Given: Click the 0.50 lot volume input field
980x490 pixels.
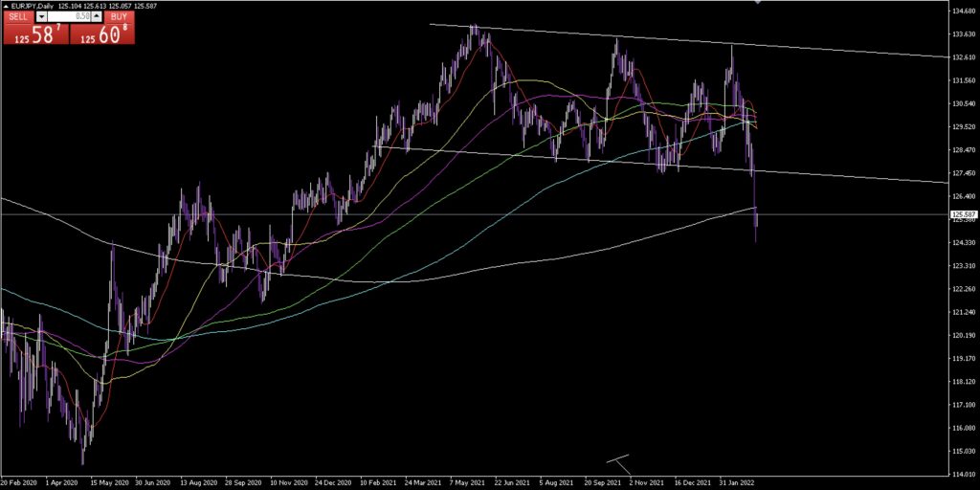Looking at the screenshot, I should tap(69, 17).
